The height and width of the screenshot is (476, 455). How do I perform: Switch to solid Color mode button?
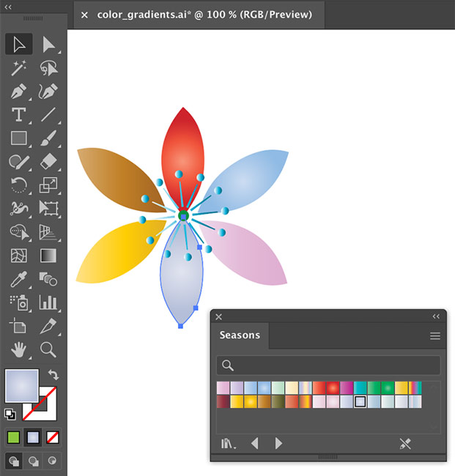coord(13,437)
